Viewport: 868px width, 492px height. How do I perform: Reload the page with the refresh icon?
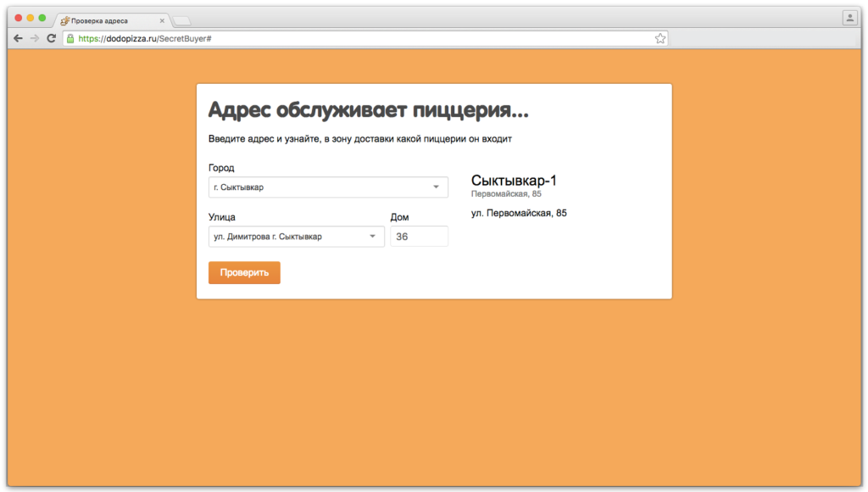coord(52,38)
